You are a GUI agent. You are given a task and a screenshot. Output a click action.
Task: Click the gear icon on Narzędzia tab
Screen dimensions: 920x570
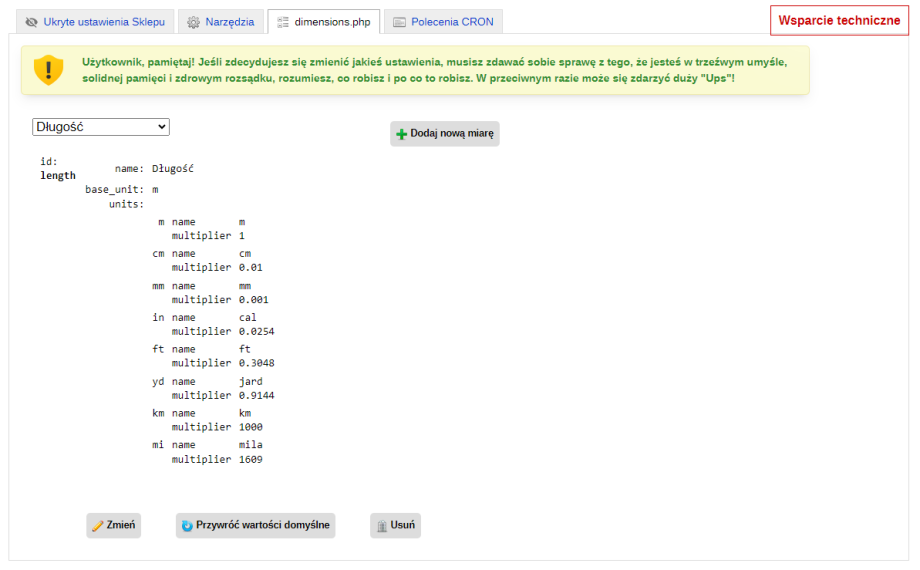pos(194,21)
